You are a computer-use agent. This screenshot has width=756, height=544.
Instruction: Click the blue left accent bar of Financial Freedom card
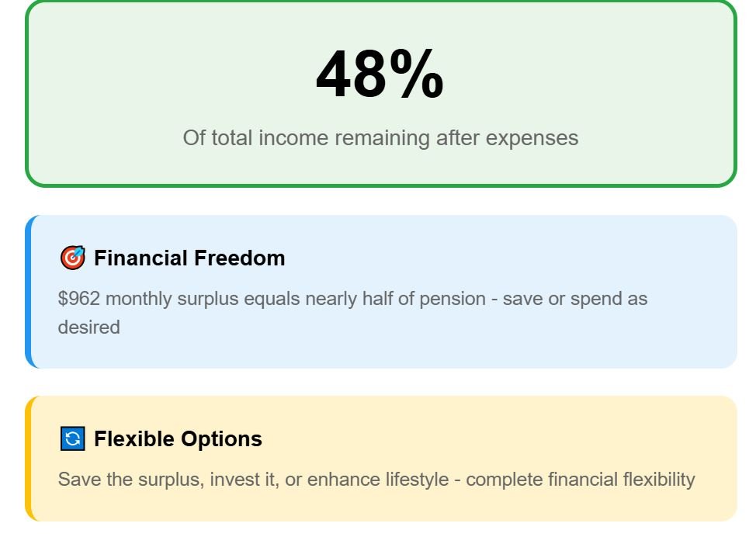(x=28, y=292)
